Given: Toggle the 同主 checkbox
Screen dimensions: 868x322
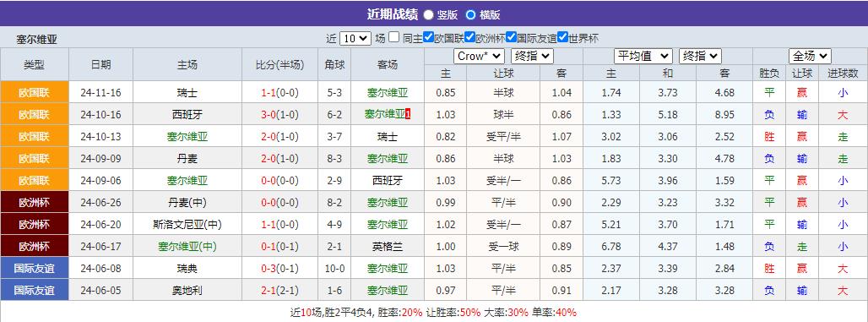Looking at the screenshot, I should pos(393,38).
